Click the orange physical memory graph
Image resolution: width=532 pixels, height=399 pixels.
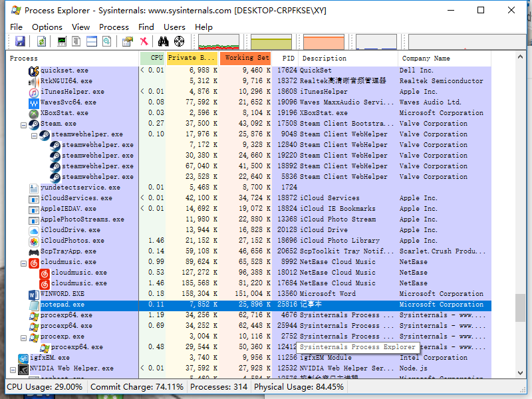click(x=324, y=42)
